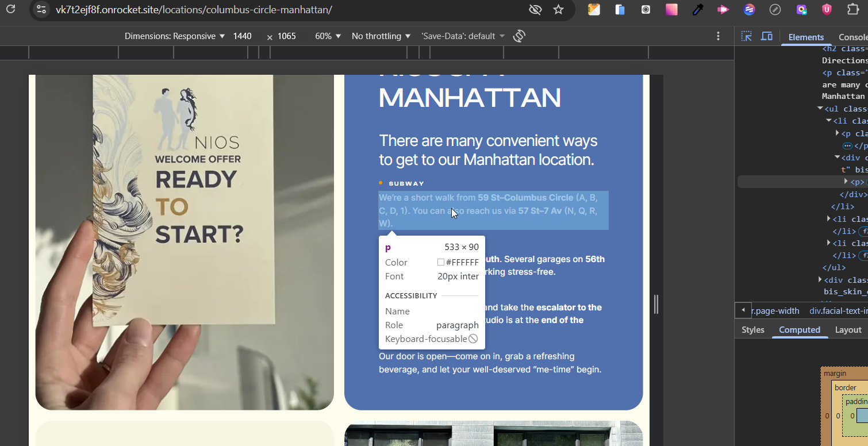
Task: Click the blue and red striped round extension
Action: (x=749, y=9)
